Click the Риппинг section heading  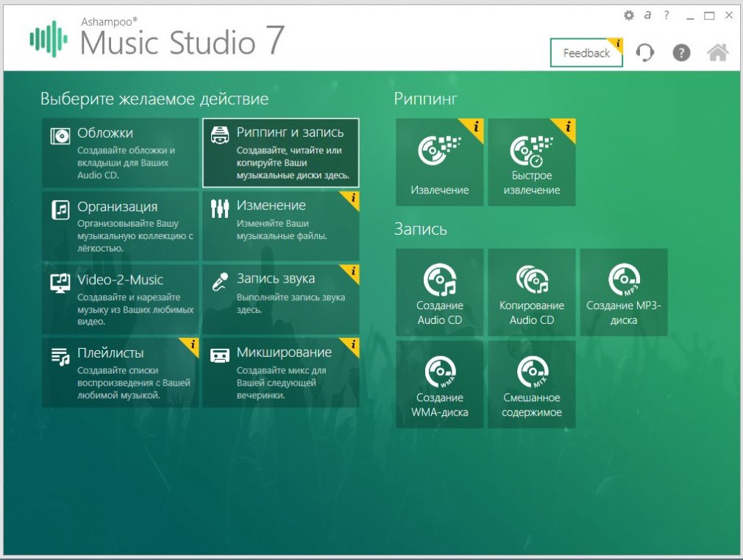[x=425, y=99]
